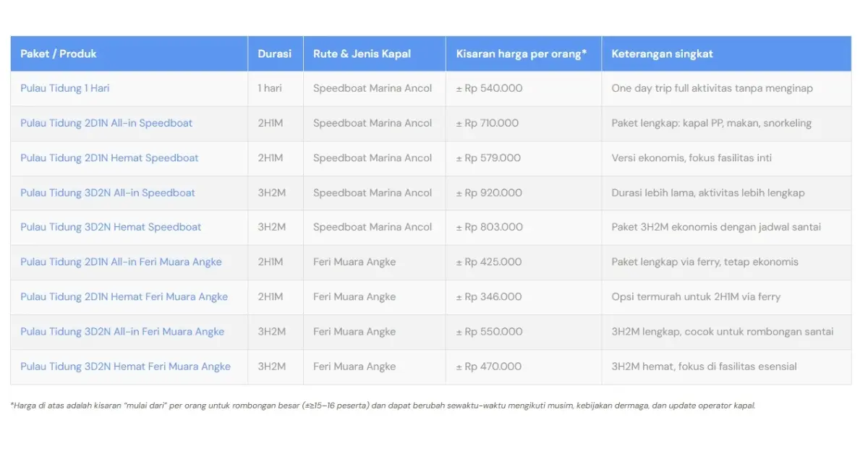Open the Pulau Tidung 1 Hari package link
Viewport: 868px width, 454px height.
(x=65, y=88)
